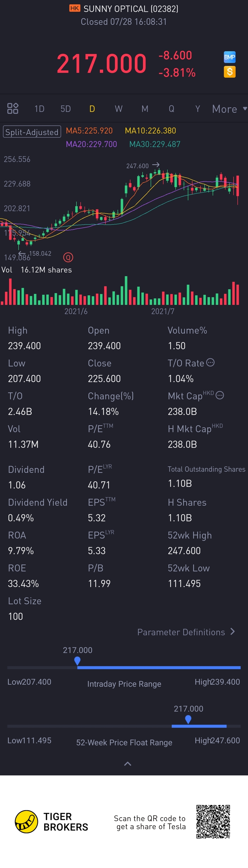Open the More timeframes dropdown
This screenshot has height=868, width=248.
tap(229, 109)
